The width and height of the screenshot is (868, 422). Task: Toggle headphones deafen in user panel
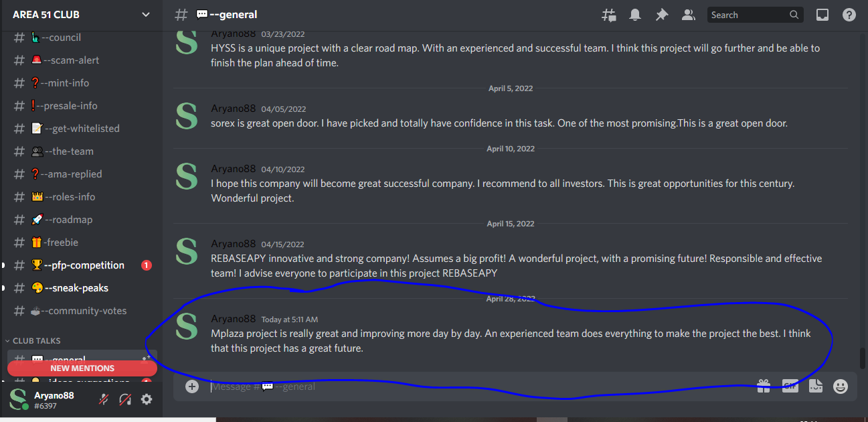[125, 399]
